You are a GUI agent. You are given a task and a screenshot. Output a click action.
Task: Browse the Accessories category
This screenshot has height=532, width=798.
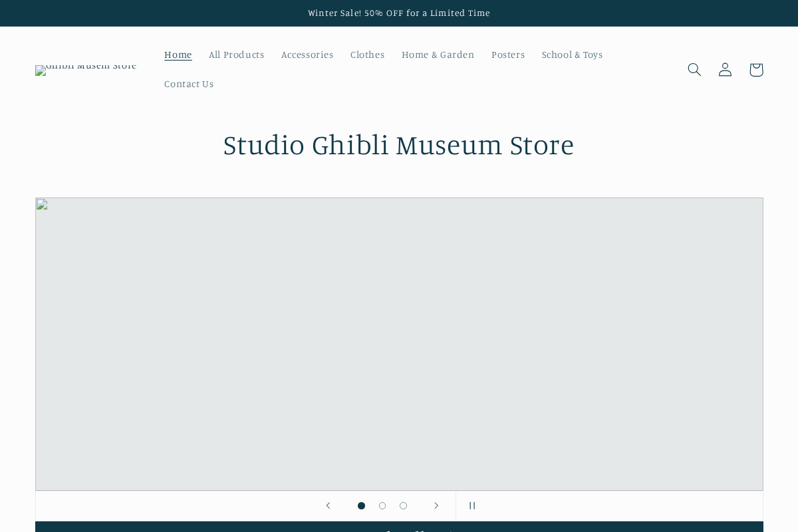pos(307,55)
